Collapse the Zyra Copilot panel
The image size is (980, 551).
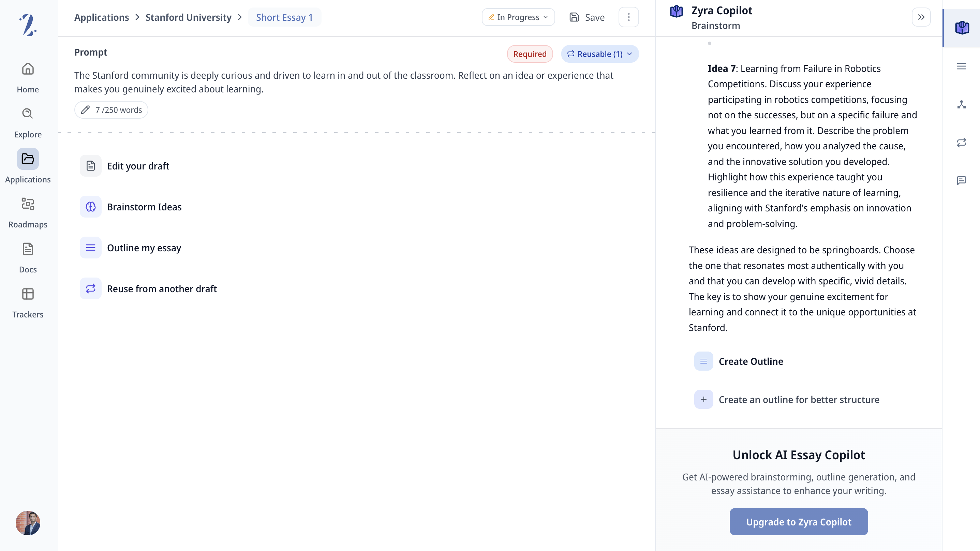pyautogui.click(x=921, y=17)
